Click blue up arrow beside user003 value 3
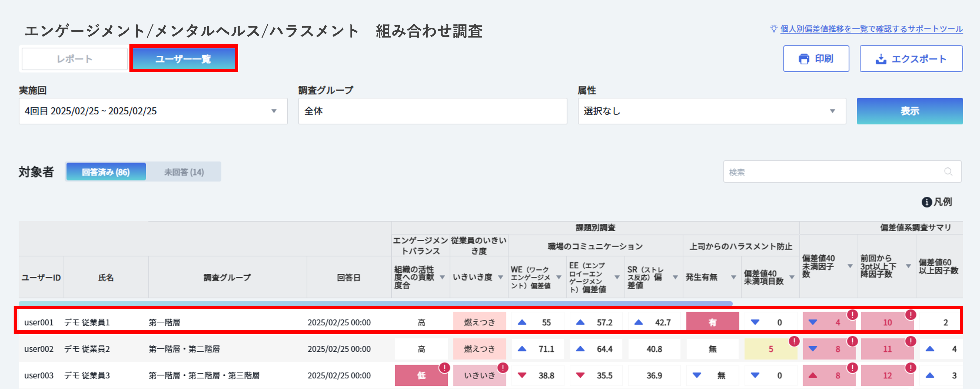 pos(930,375)
